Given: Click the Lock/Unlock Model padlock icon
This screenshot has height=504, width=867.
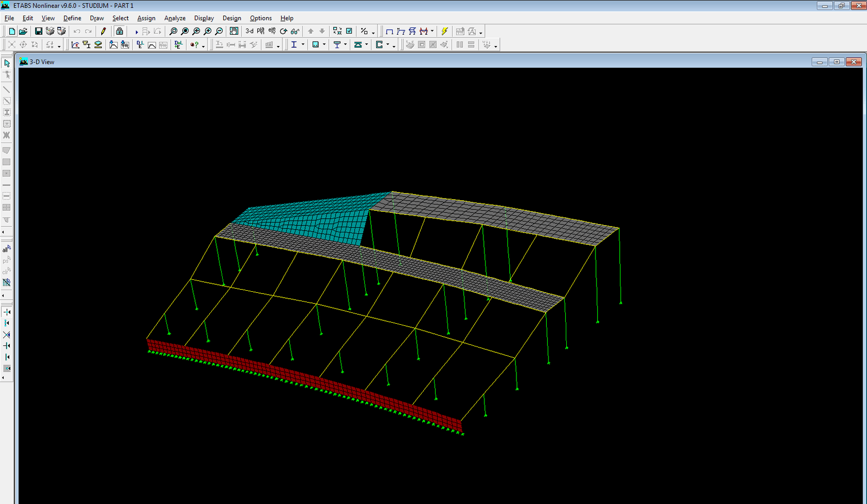Looking at the screenshot, I should 120,31.
